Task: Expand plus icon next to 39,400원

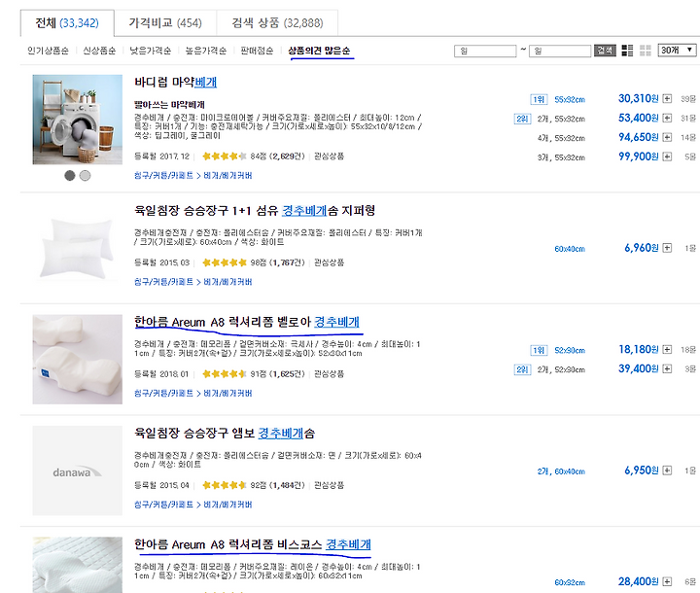Action: click(667, 368)
